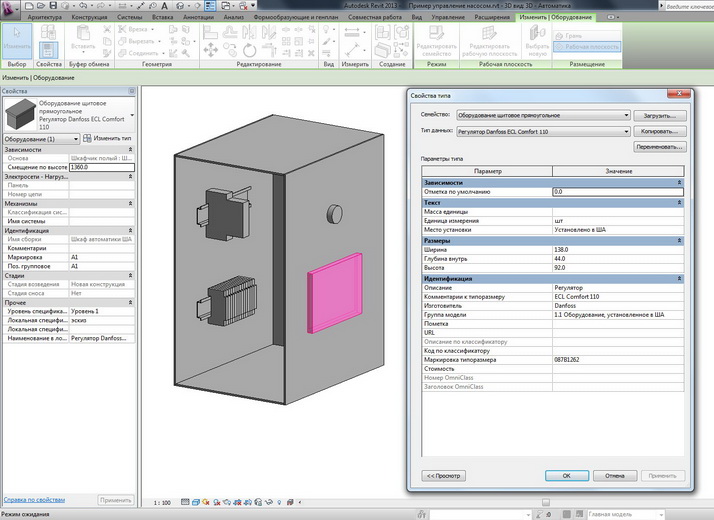Click the Type Properties icon above Свойства button
This screenshot has width=714, height=520.
coord(48,32)
